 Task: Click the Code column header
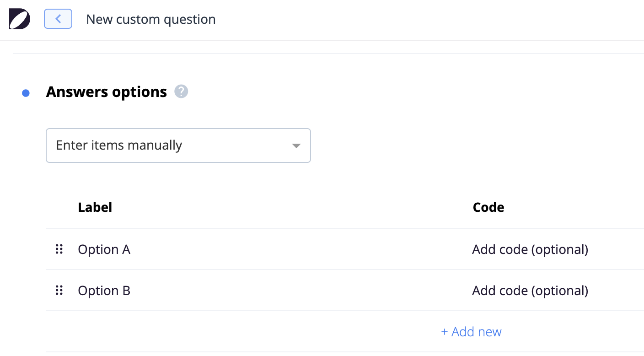(x=488, y=207)
